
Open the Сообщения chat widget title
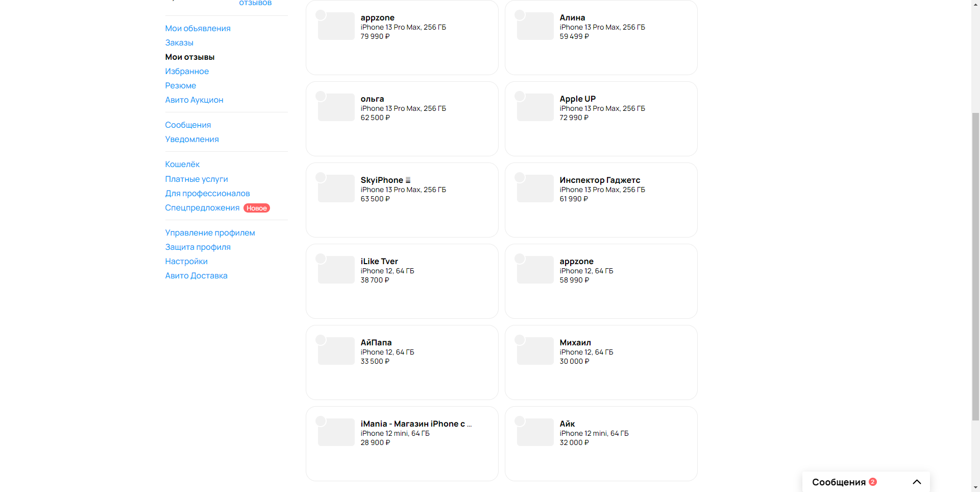click(x=839, y=482)
